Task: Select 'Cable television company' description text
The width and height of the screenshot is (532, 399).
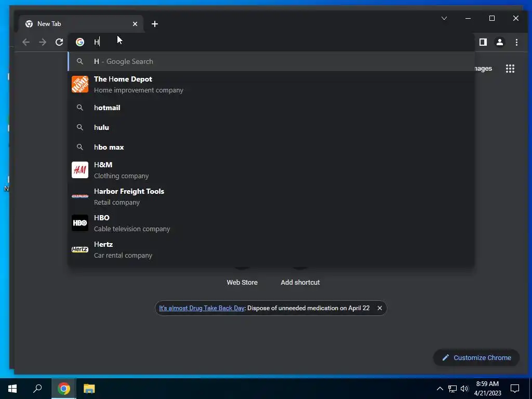Action: [x=132, y=229]
